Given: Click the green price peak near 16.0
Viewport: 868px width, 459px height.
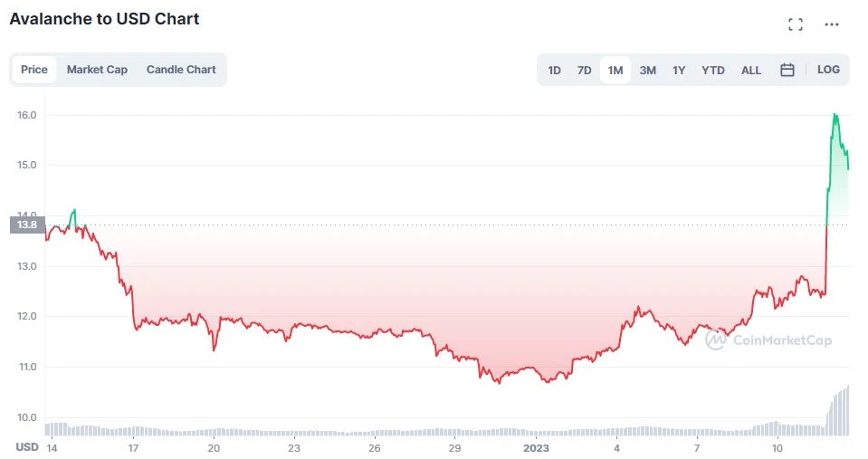Looking at the screenshot, I should click(x=835, y=116).
